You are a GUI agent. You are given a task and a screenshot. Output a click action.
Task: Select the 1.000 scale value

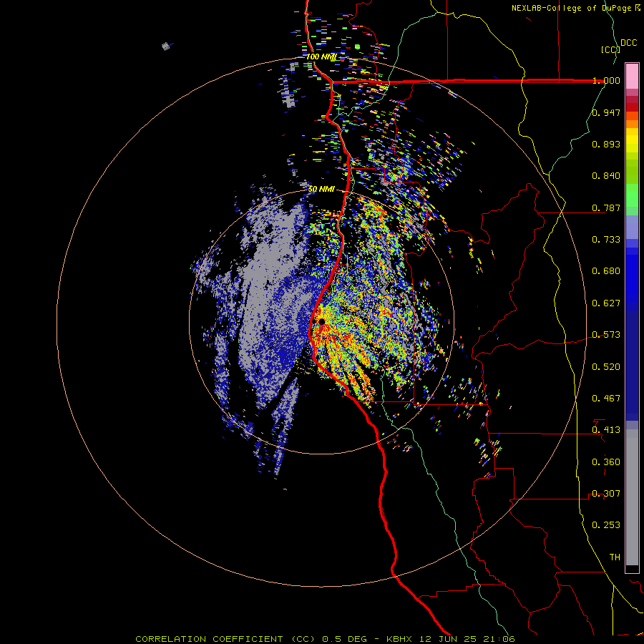(606, 80)
